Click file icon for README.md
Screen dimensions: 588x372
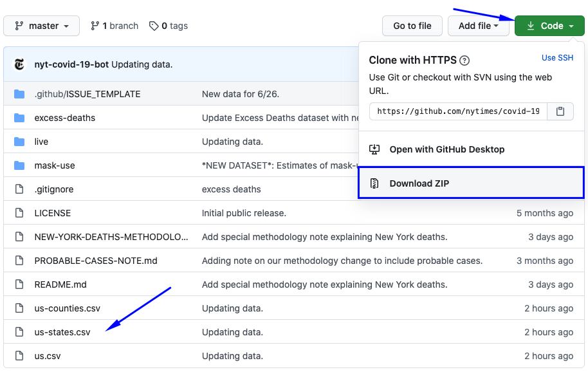[x=19, y=284]
